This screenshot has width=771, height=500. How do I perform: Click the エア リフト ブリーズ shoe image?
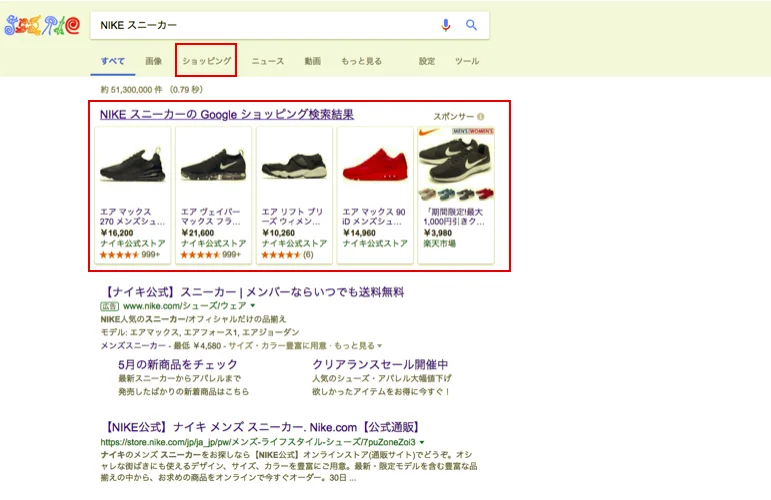point(294,165)
